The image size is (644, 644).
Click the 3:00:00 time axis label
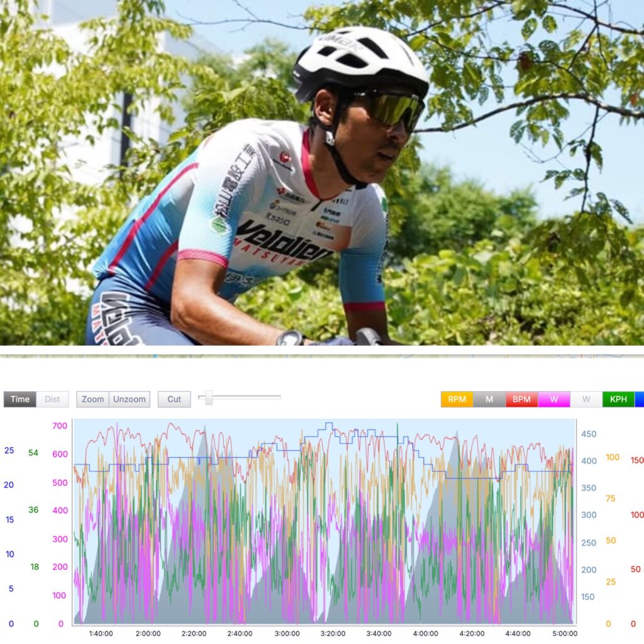click(287, 633)
